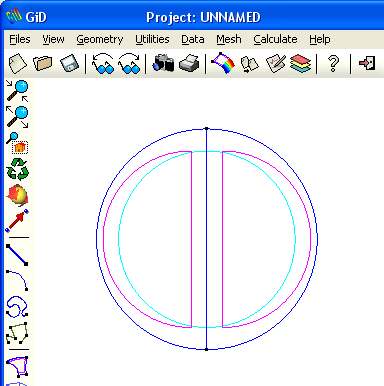Click the rainbow render color icon
This screenshot has width=384, height=386.
coord(223,63)
